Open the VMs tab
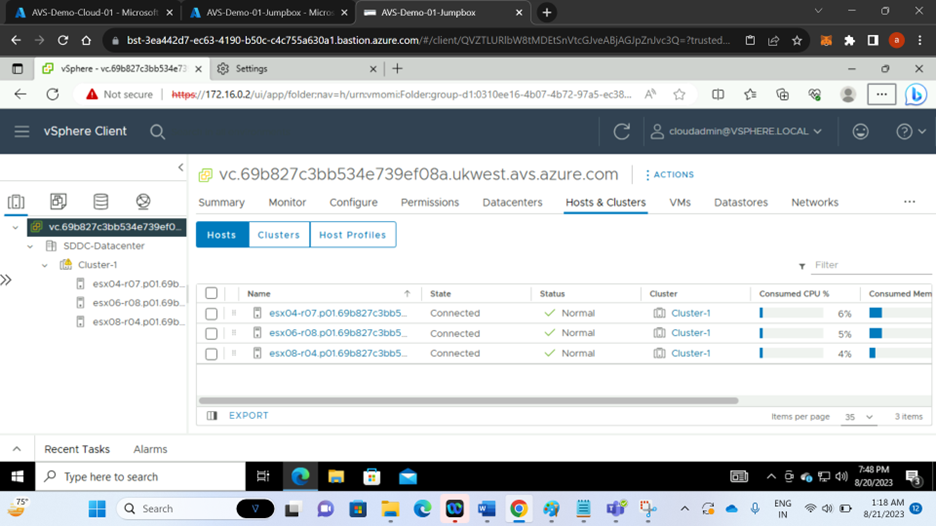 (x=680, y=202)
